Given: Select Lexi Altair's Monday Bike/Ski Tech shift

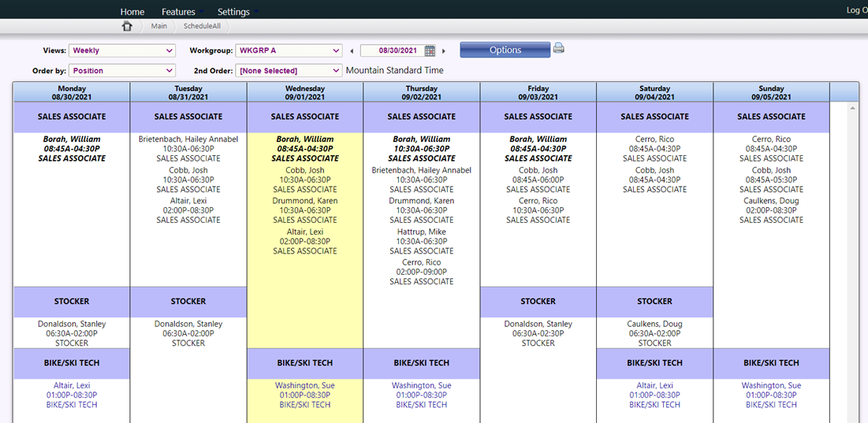Looking at the screenshot, I should (72, 395).
